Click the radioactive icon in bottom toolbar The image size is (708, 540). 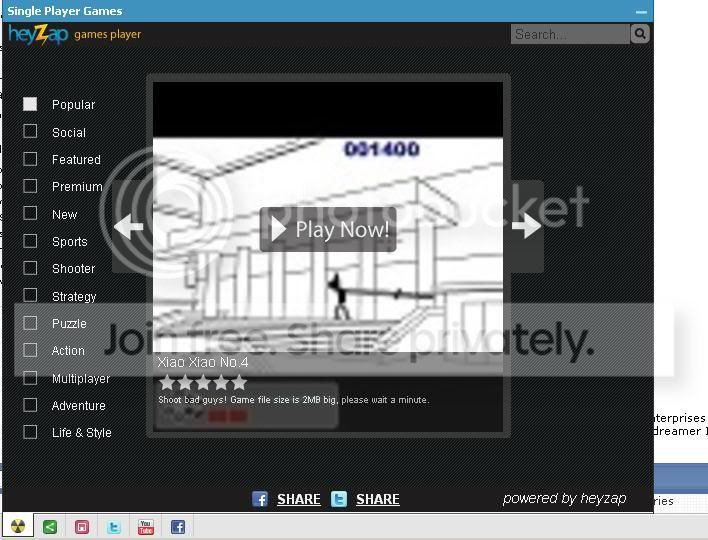pyautogui.click(x=18, y=526)
